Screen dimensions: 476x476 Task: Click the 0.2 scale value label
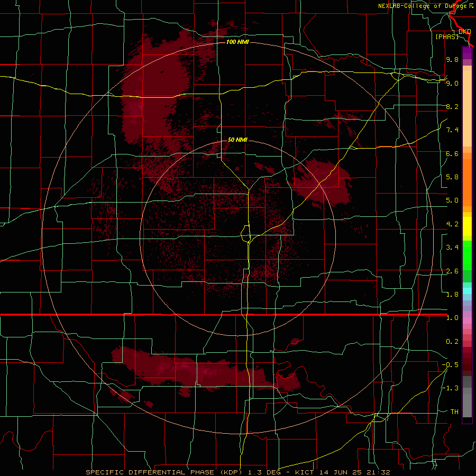tap(452, 342)
